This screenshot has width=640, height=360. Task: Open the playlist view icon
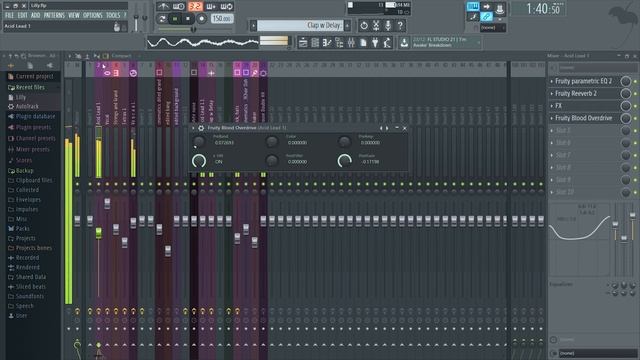(x=303, y=42)
